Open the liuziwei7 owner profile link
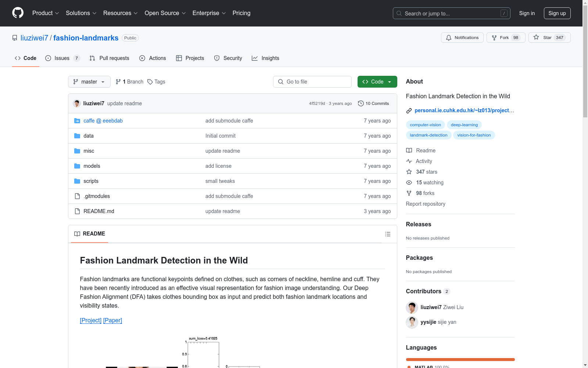This screenshot has height=368, width=588. tap(34, 38)
